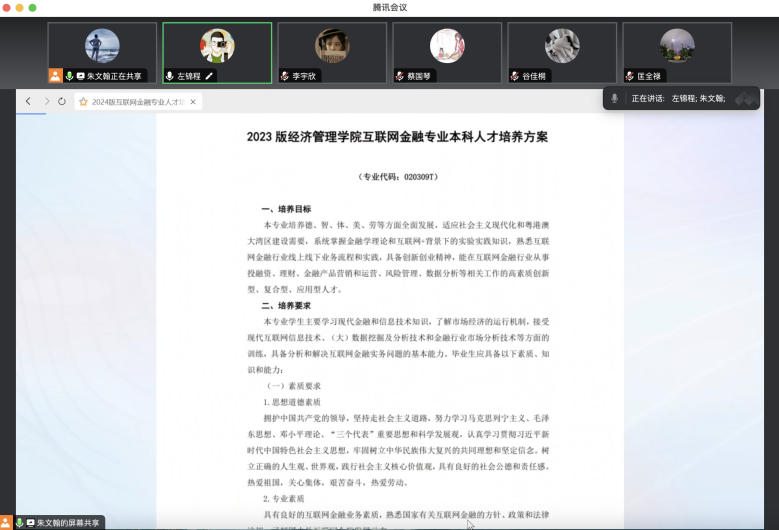Click the 培养方案 document title heading
This screenshot has width=779, height=530.
397,137
